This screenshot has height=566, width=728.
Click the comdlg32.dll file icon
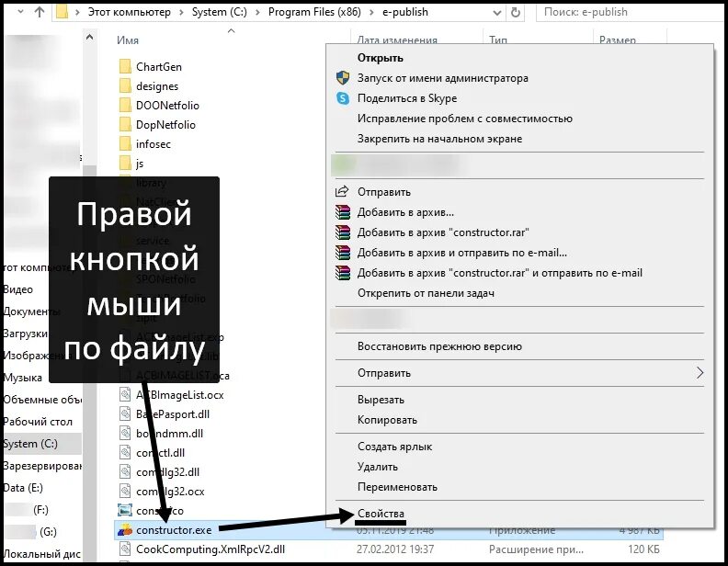125,472
